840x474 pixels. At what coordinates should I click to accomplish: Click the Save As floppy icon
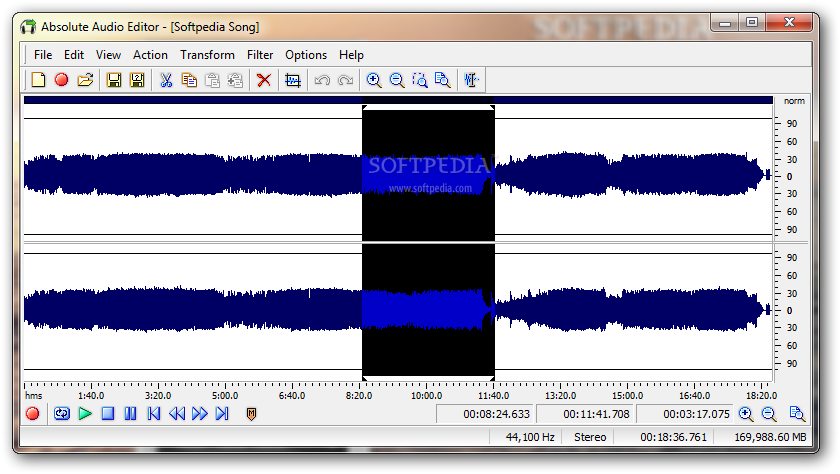(137, 80)
